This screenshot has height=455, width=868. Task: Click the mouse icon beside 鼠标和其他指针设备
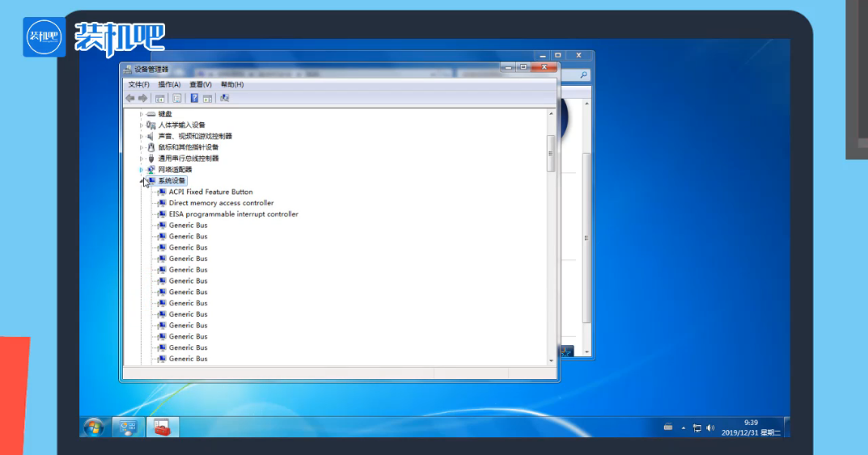coord(150,147)
